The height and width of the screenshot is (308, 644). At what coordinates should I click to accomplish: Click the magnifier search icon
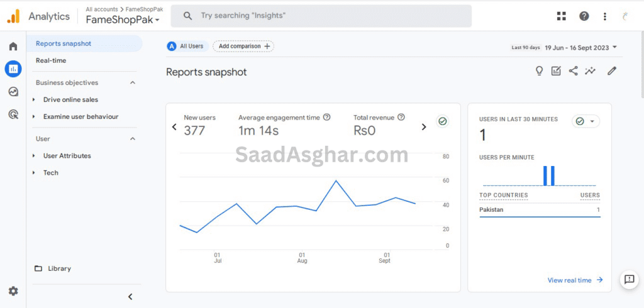click(x=187, y=16)
